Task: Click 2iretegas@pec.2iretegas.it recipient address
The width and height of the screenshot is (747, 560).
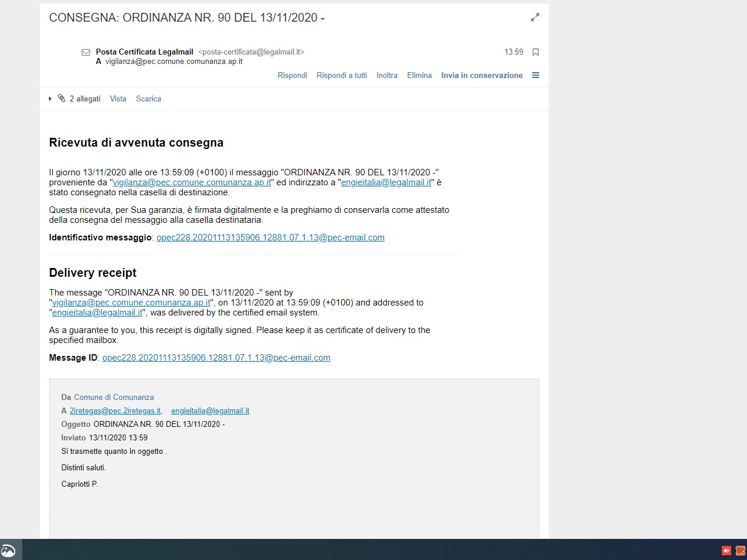Action: (x=115, y=411)
